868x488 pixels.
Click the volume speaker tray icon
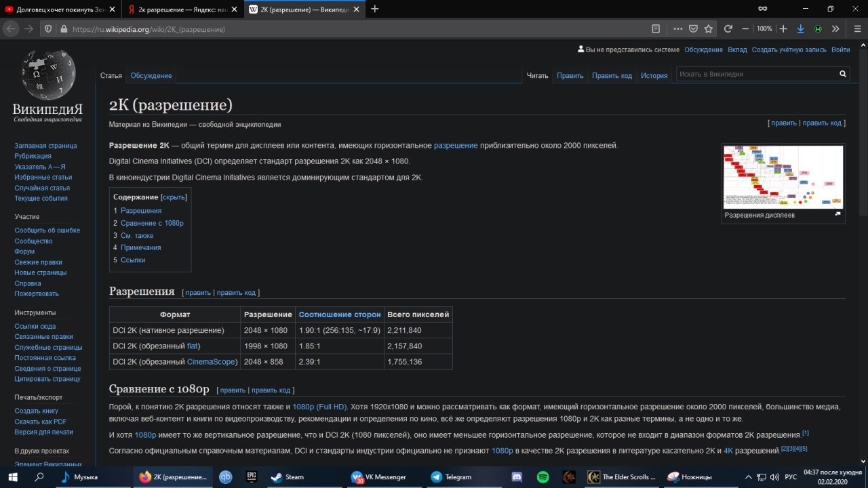(774, 477)
